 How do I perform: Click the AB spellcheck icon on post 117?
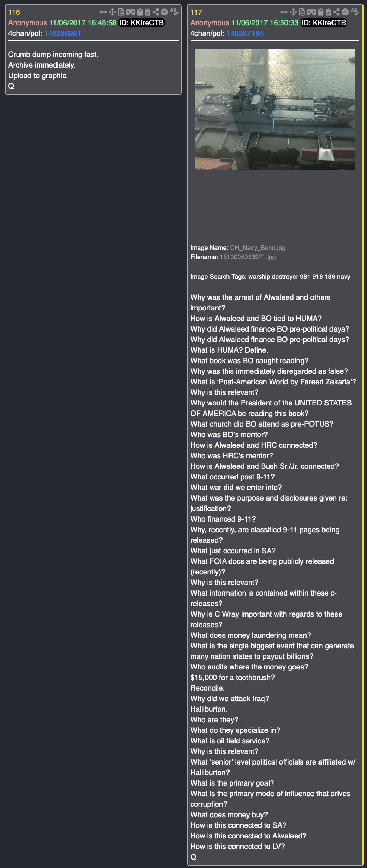[x=355, y=12]
